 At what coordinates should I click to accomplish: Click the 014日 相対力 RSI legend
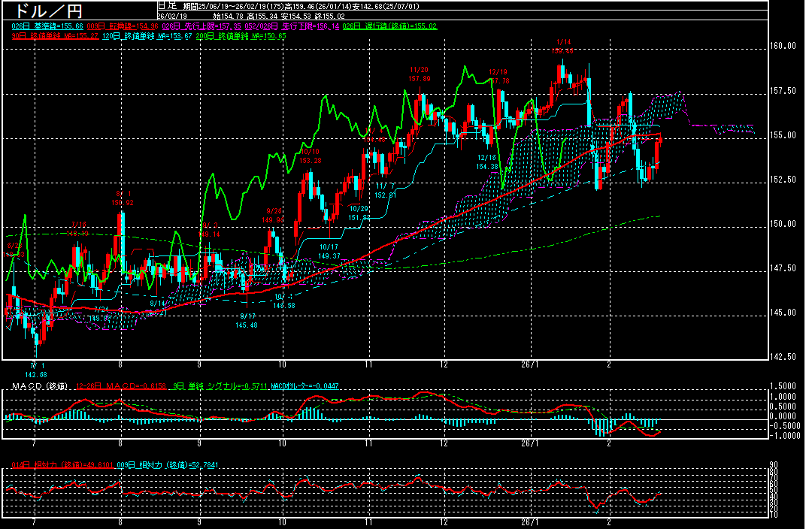tap(56, 464)
